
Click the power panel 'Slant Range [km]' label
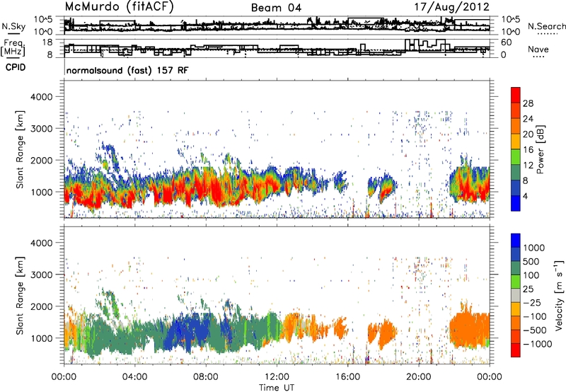pyautogui.click(x=20, y=149)
